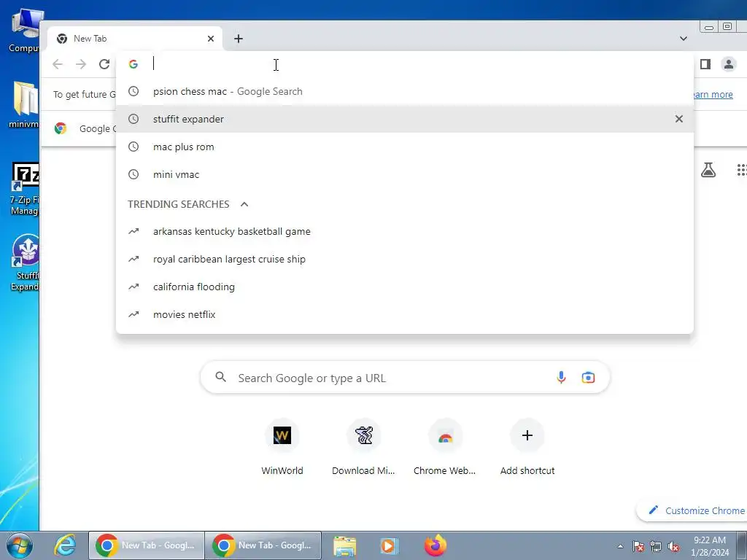Open the WinWorld shortcut
The width and height of the screenshot is (747, 560).
coord(282,447)
